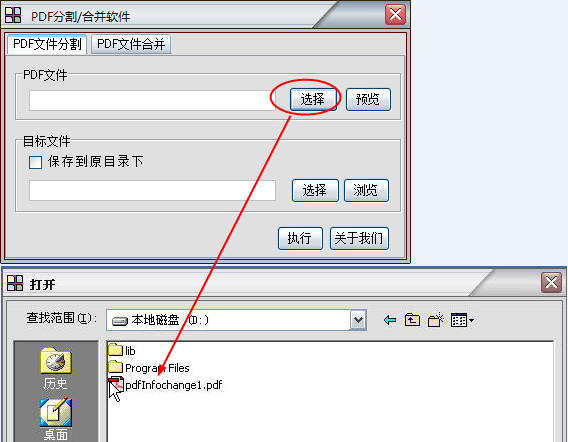568x442 pixels.
Task: Click the 关于我们 about button
Action: (359, 238)
